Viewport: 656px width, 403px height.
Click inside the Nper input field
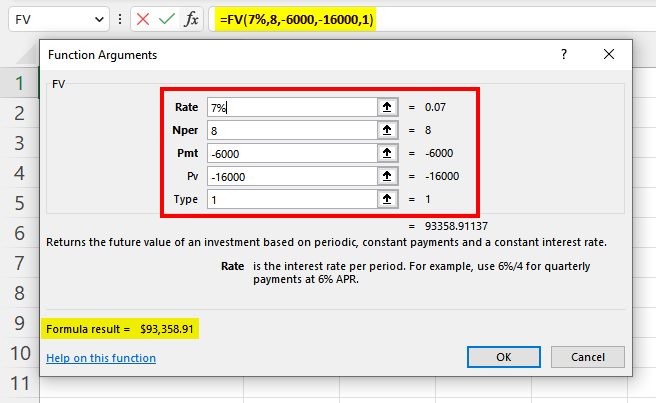[290, 130]
